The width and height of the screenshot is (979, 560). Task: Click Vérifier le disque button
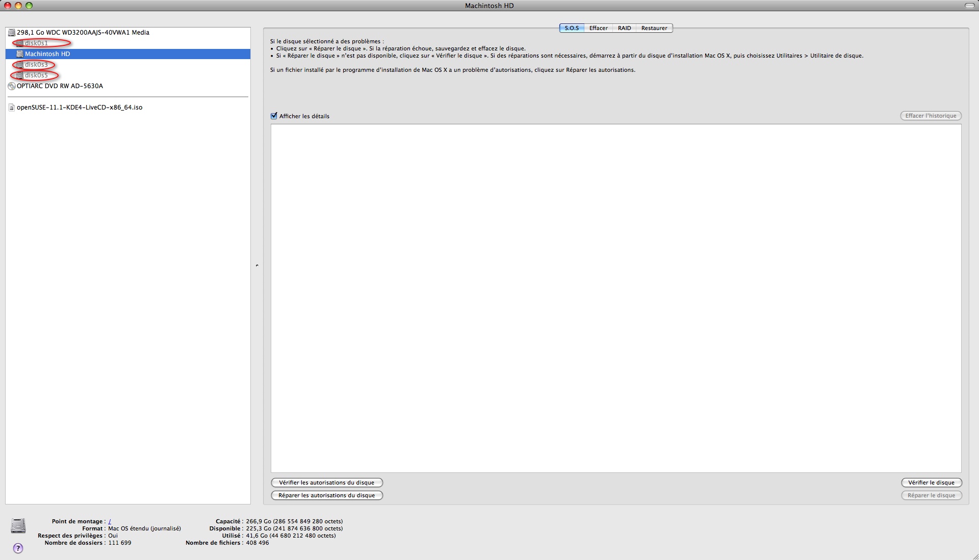(931, 483)
